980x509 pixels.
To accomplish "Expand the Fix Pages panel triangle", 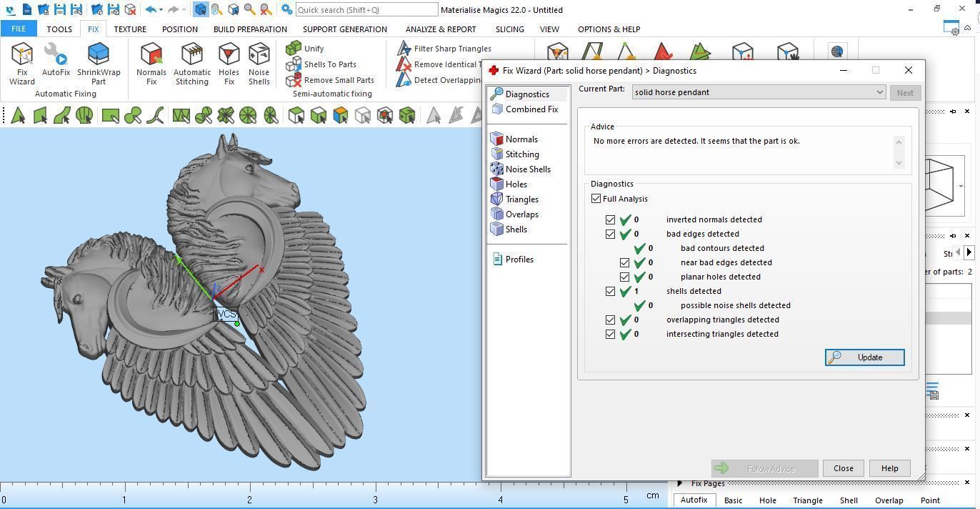I will click(x=679, y=483).
